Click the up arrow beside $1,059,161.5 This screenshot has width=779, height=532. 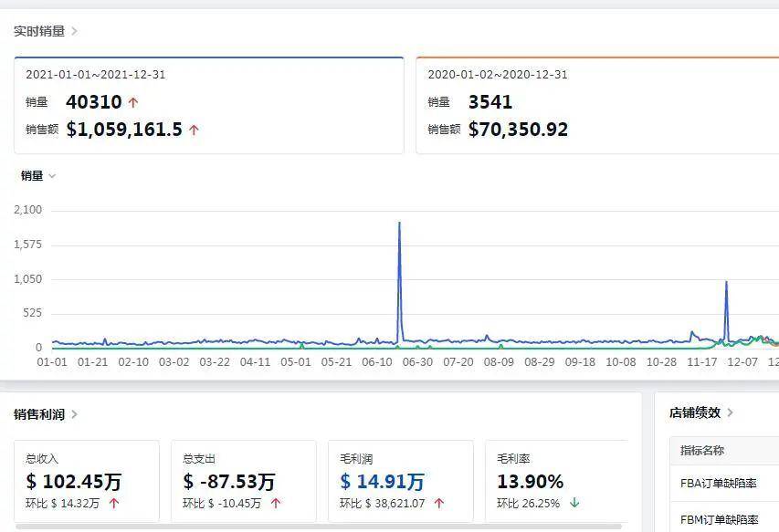(x=194, y=130)
